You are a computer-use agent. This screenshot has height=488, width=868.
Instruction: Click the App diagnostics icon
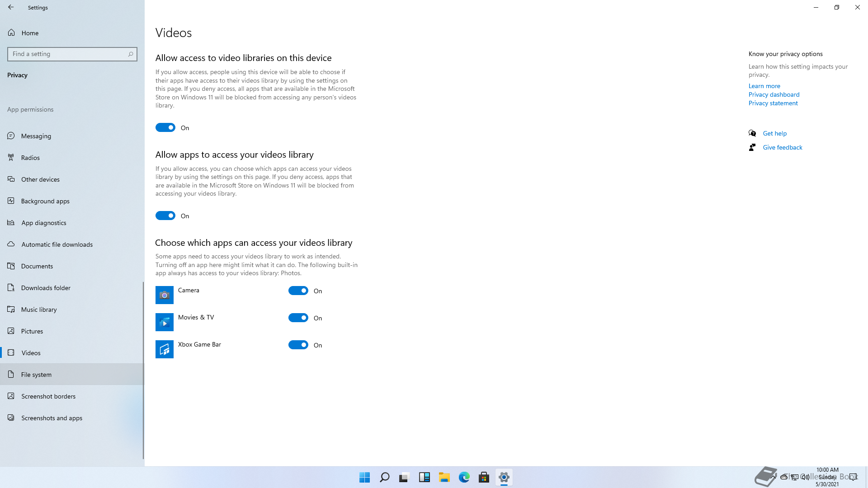point(11,222)
